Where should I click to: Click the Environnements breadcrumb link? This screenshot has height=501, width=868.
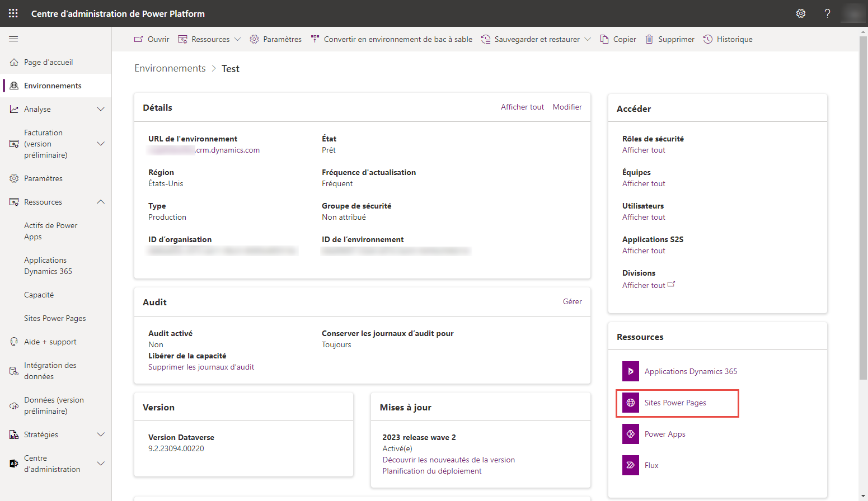pos(170,68)
